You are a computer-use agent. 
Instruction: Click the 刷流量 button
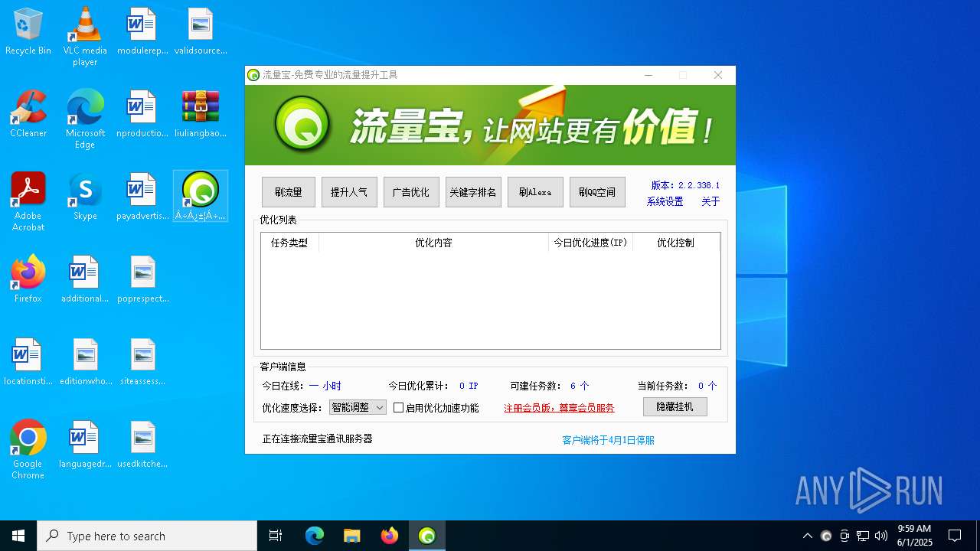tap(289, 192)
